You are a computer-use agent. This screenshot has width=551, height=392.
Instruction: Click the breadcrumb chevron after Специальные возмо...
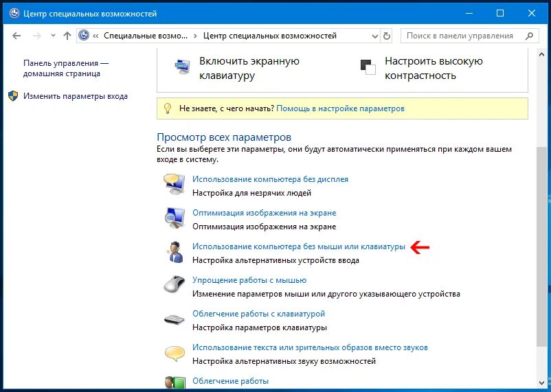tap(195, 36)
